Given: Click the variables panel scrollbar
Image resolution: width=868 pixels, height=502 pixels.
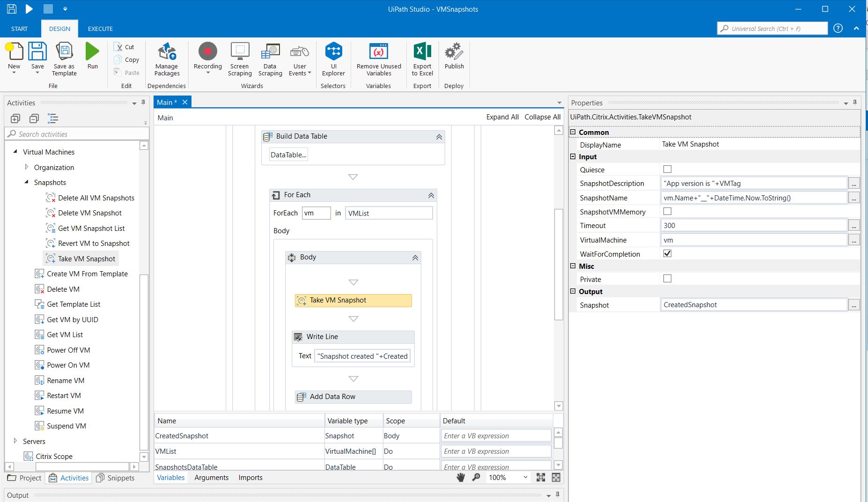Looking at the screenshot, I should click(558, 443).
